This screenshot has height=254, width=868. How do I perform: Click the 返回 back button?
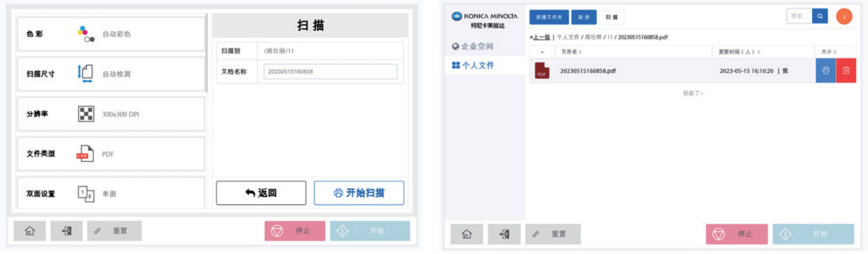point(261,193)
